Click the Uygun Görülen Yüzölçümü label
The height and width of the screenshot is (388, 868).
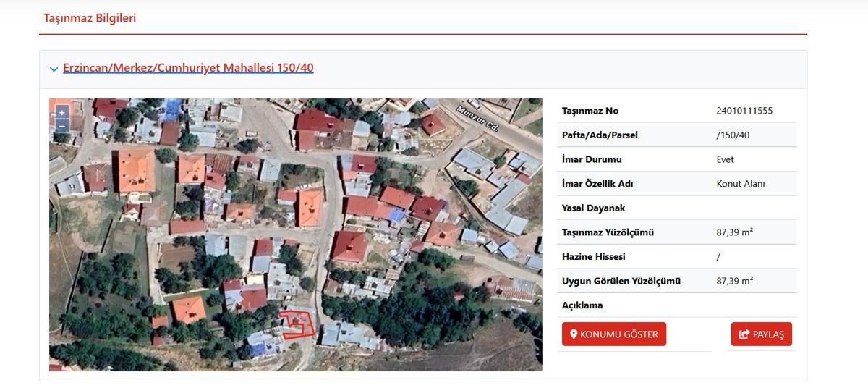[621, 281]
